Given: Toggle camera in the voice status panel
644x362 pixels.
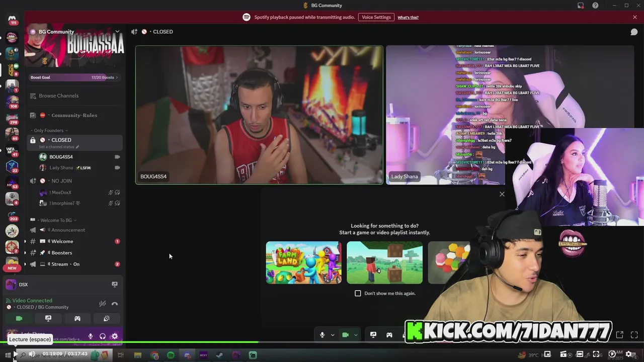Looking at the screenshot, I should (19, 318).
